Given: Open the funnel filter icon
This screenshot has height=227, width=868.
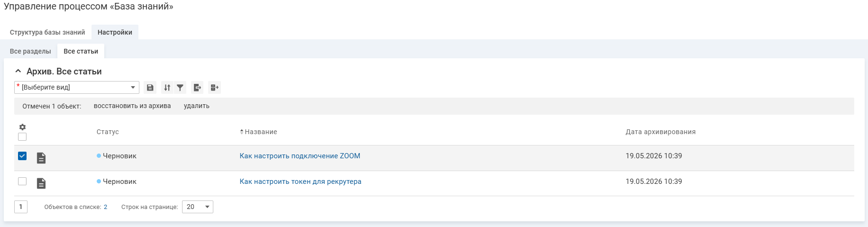Looking at the screenshot, I should pos(180,88).
